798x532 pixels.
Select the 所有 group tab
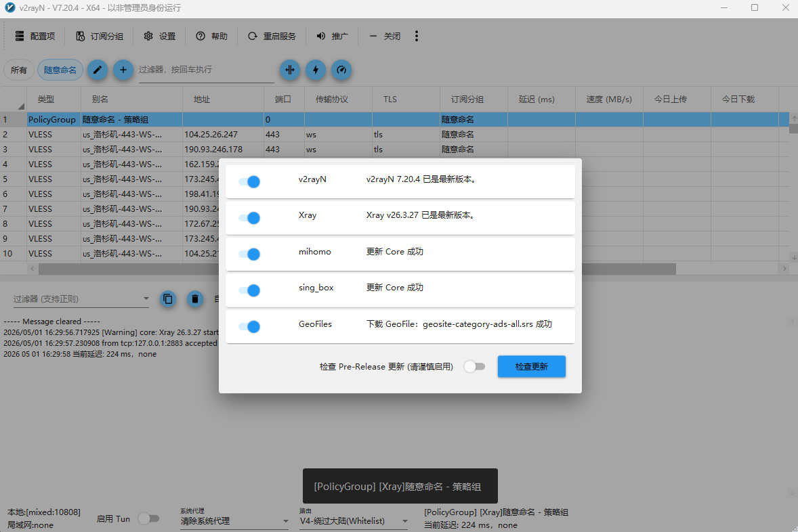click(19, 70)
